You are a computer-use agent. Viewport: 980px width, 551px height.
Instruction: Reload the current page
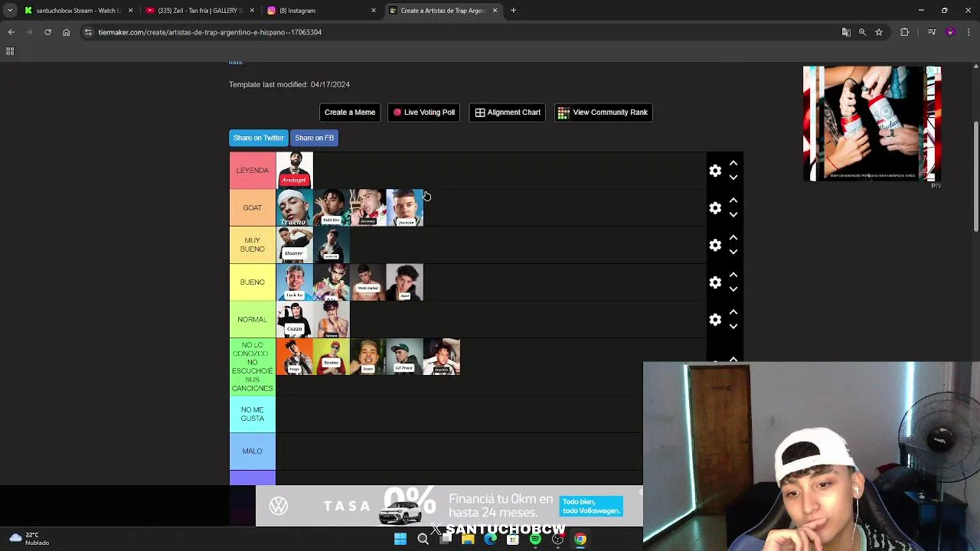pyautogui.click(x=47, y=32)
